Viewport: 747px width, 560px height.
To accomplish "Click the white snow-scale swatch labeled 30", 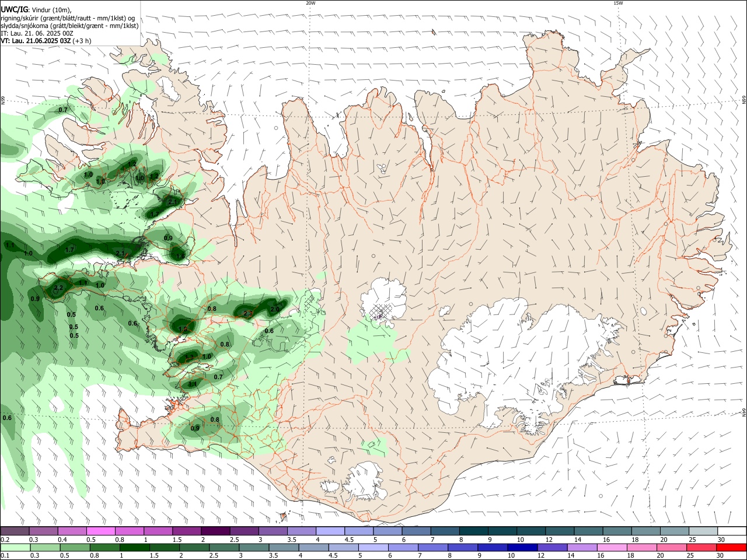I will click(731, 531).
